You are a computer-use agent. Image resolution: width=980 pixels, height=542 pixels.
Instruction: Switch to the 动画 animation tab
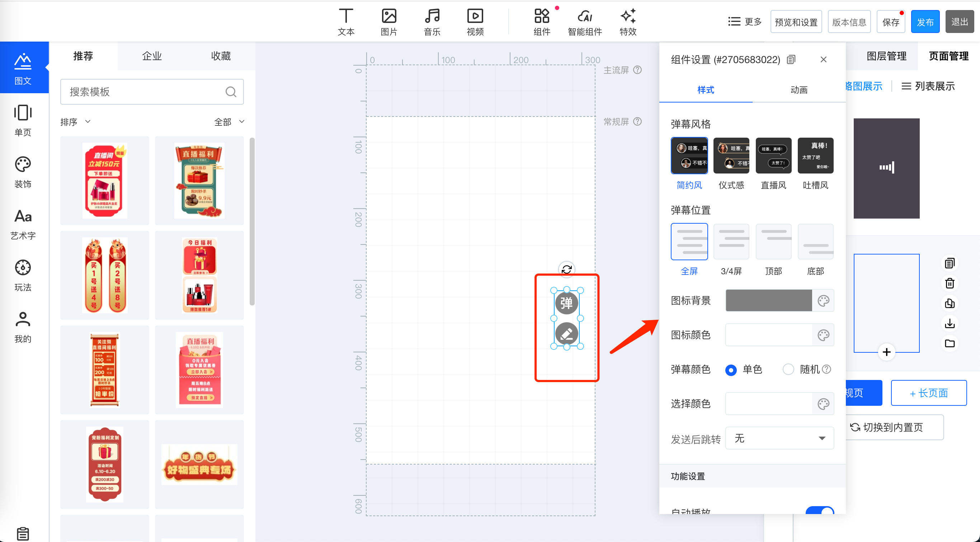[x=798, y=90]
